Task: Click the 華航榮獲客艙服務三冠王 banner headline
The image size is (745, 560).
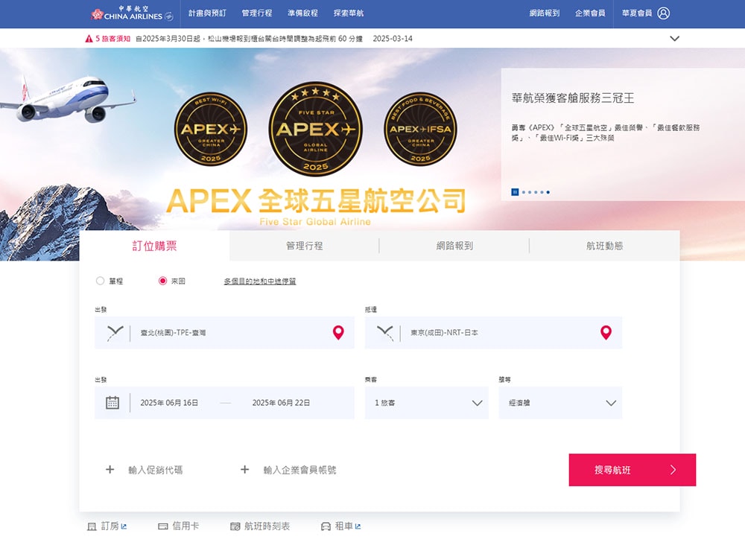Action: tap(573, 98)
